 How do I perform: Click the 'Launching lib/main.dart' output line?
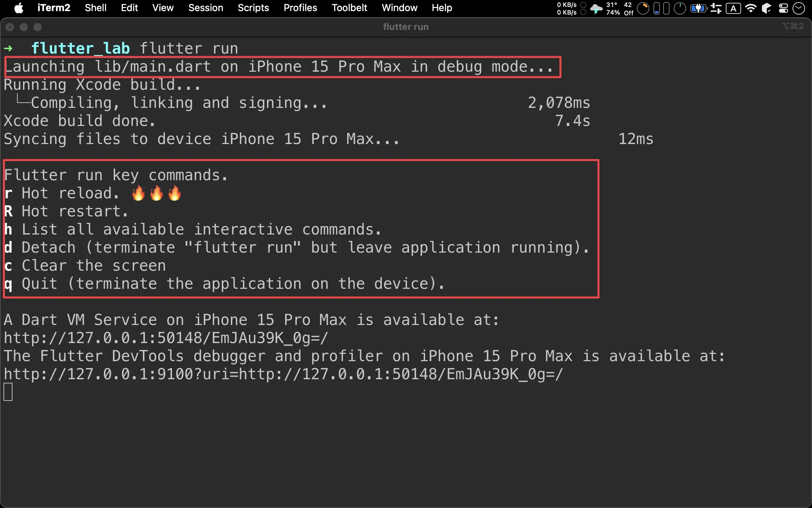pos(278,66)
